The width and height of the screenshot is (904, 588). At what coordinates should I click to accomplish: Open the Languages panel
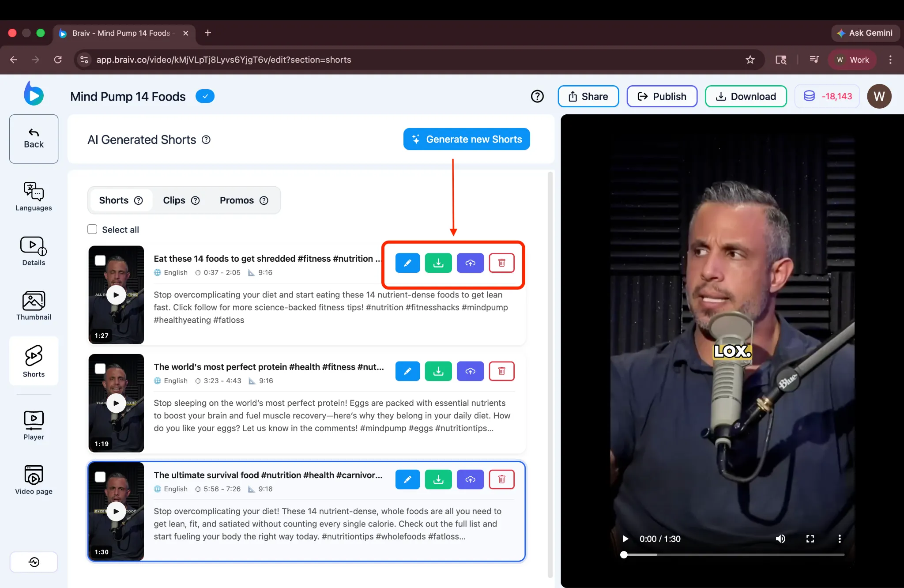click(34, 197)
